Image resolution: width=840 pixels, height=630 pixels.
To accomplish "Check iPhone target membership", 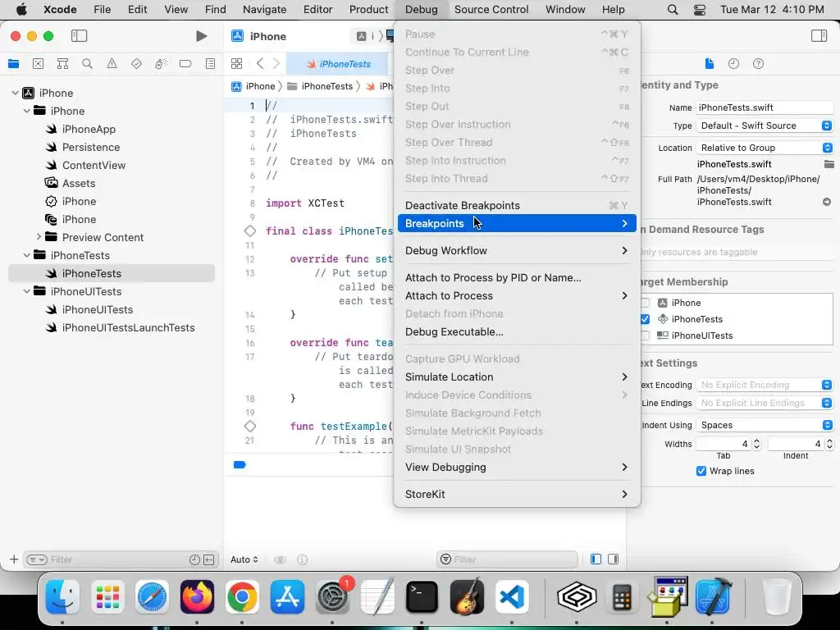I will pos(645,304).
